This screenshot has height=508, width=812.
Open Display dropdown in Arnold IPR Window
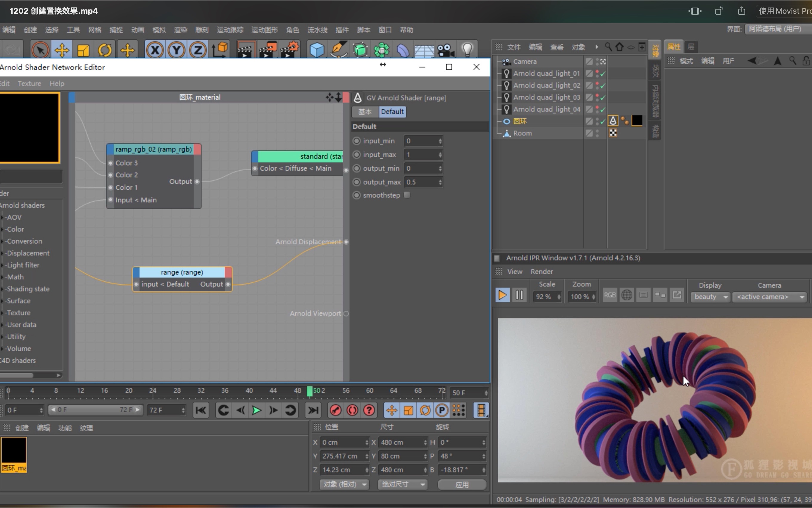709,296
